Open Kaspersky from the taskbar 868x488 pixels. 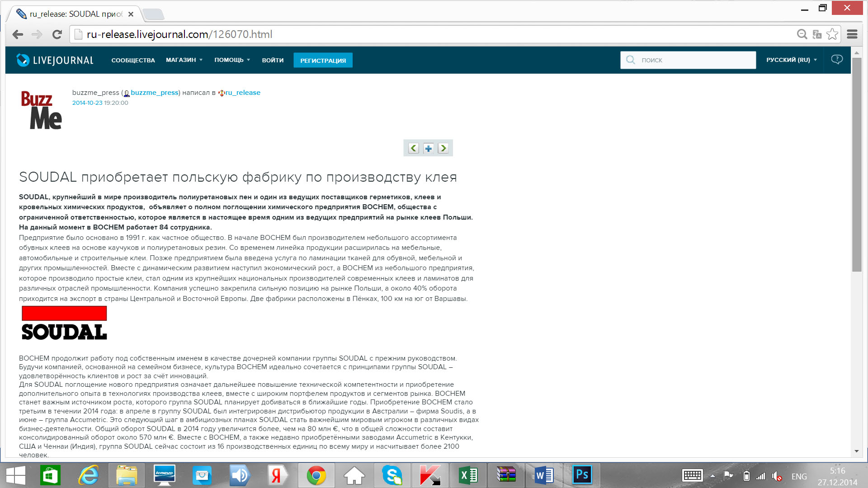pyautogui.click(x=430, y=475)
